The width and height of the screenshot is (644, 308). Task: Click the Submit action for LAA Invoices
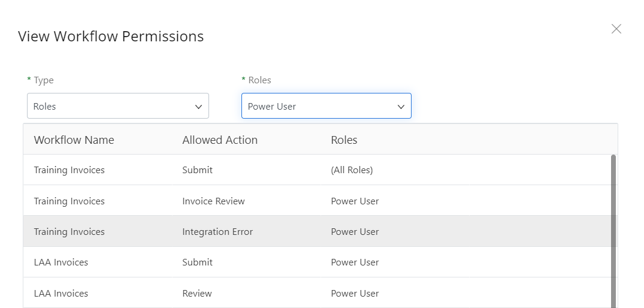click(x=197, y=262)
